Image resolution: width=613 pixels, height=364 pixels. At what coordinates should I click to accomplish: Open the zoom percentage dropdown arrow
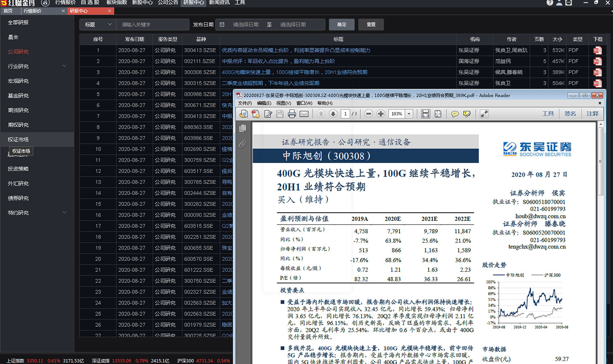[409, 114]
